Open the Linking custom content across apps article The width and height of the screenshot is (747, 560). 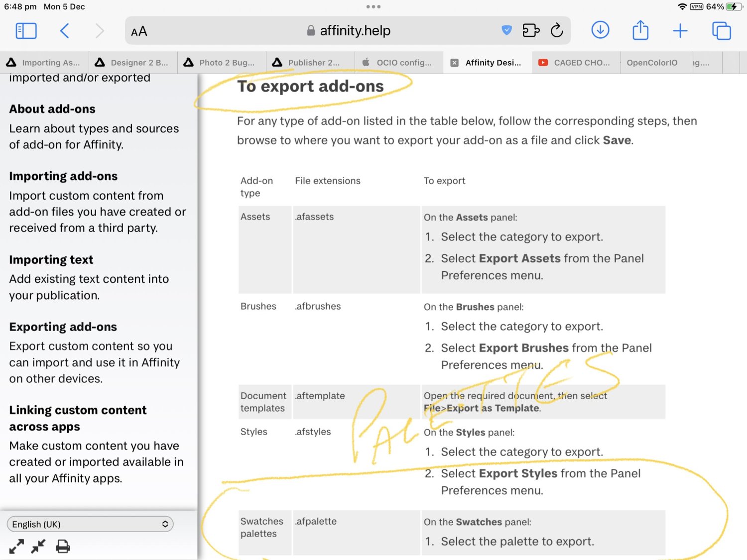coord(78,418)
